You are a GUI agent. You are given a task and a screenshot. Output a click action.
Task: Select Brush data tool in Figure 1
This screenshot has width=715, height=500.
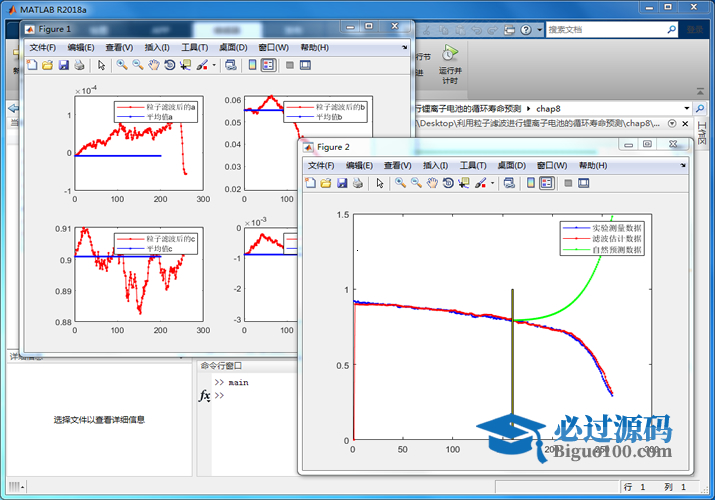click(x=202, y=65)
